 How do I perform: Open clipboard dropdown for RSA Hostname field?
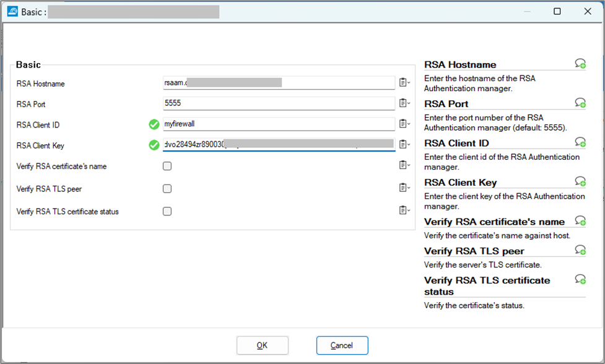(404, 82)
